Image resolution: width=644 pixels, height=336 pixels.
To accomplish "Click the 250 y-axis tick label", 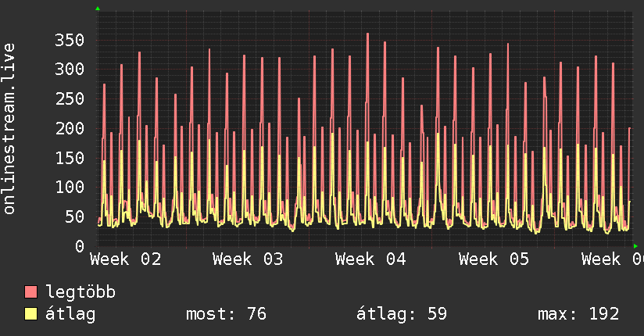I will [x=70, y=99].
